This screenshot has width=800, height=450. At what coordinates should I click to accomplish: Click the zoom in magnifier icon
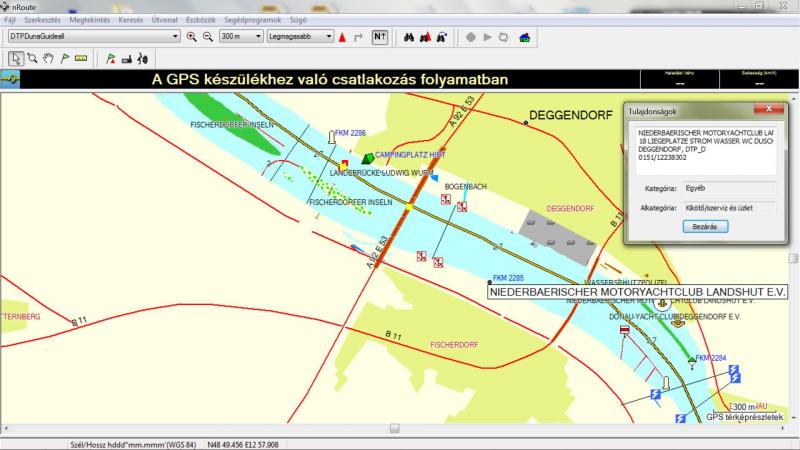tap(191, 37)
